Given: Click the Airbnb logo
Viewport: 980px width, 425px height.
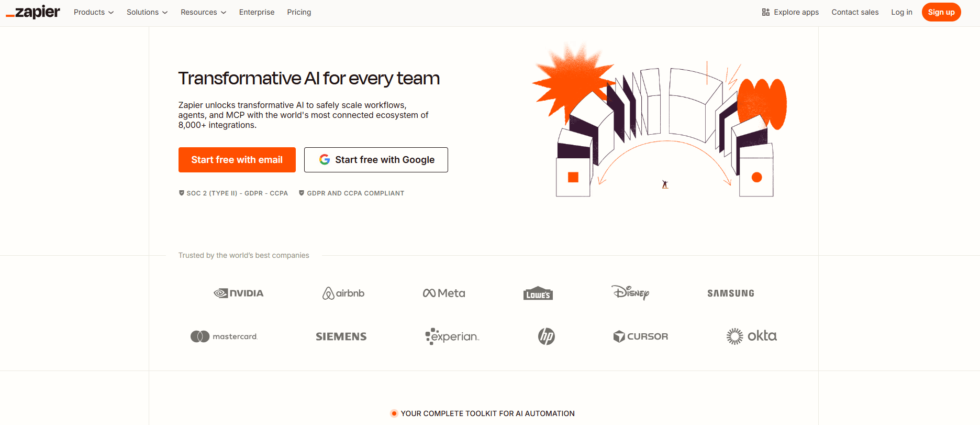Looking at the screenshot, I should coord(343,293).
